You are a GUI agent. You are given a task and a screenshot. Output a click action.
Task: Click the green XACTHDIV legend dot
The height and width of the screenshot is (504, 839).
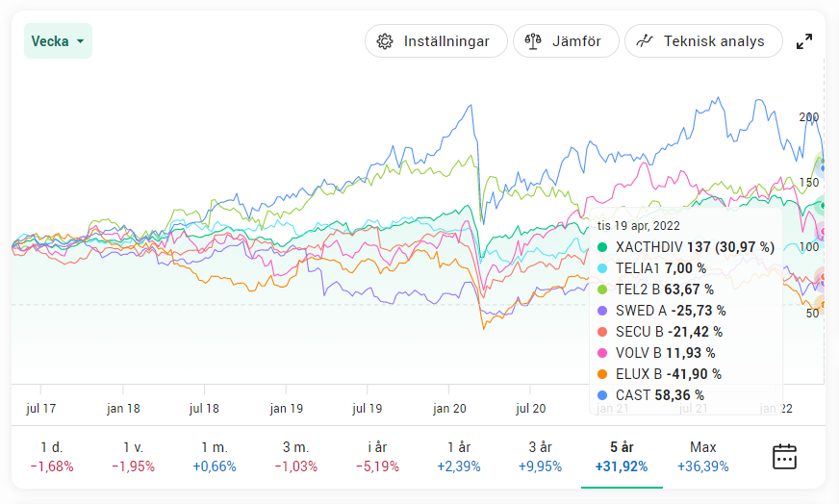coord(603,247)
